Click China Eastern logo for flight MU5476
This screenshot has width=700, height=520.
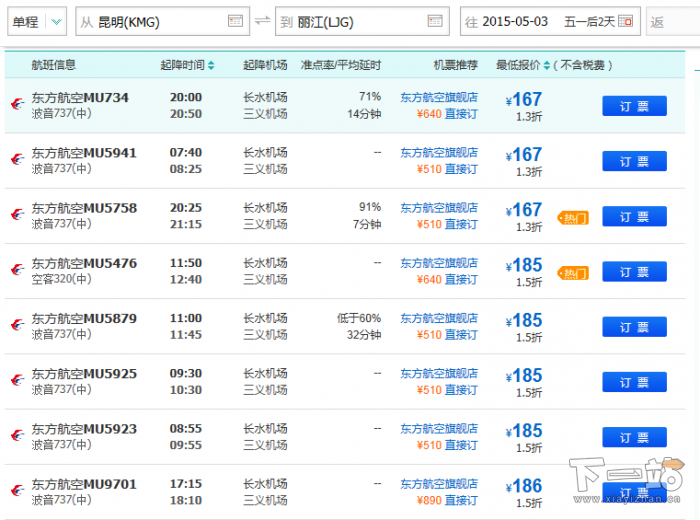click(17, 270)
